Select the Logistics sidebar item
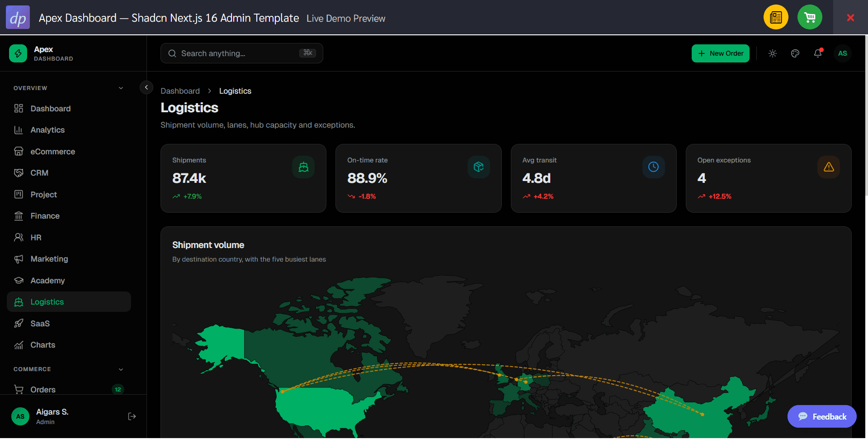The image size is (868, 439). [69, 302]
